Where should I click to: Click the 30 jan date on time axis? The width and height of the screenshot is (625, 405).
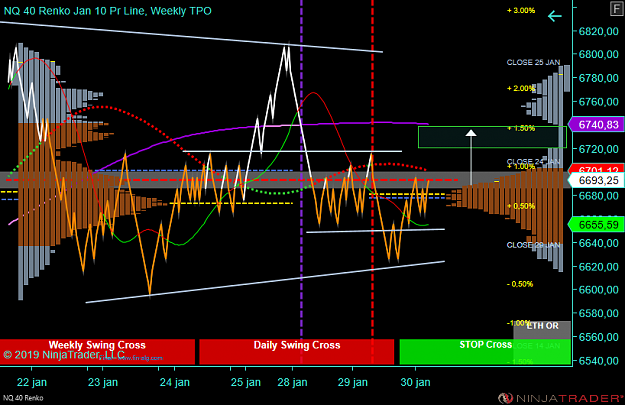pyautogui.click(x=415, y=382)
